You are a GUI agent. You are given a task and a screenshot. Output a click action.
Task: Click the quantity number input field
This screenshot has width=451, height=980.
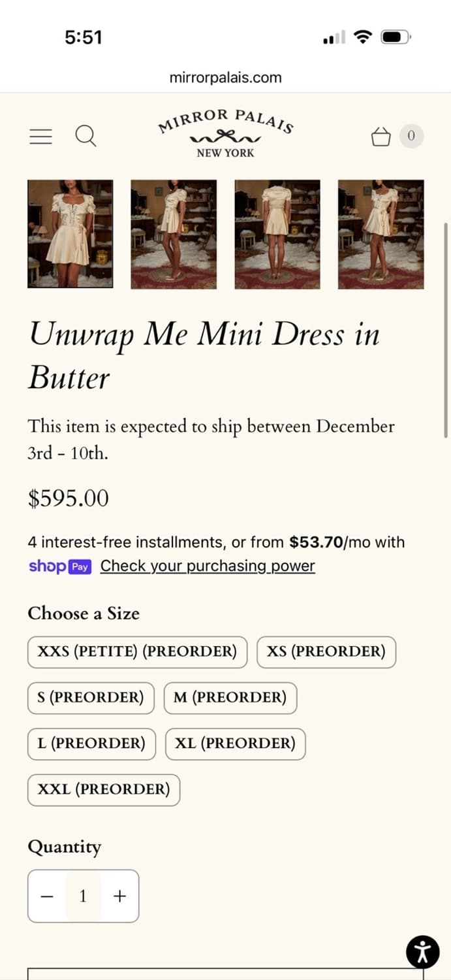[83, 896]
